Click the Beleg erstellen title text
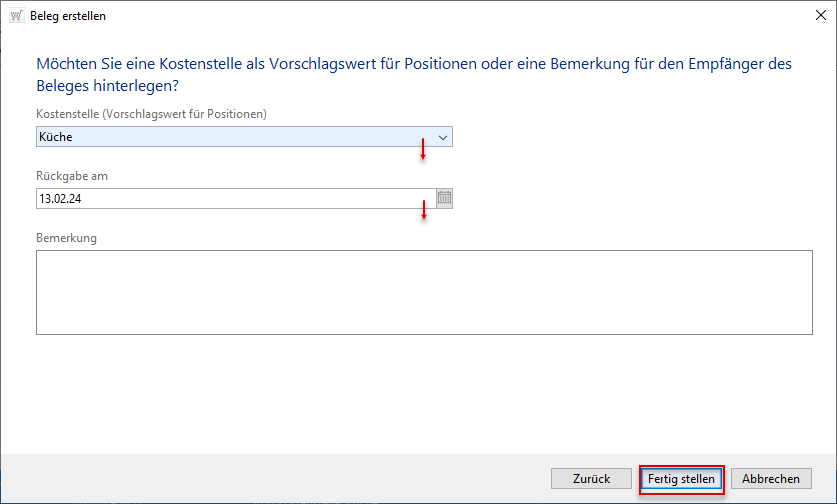837x504 pixels. (68, 16)
